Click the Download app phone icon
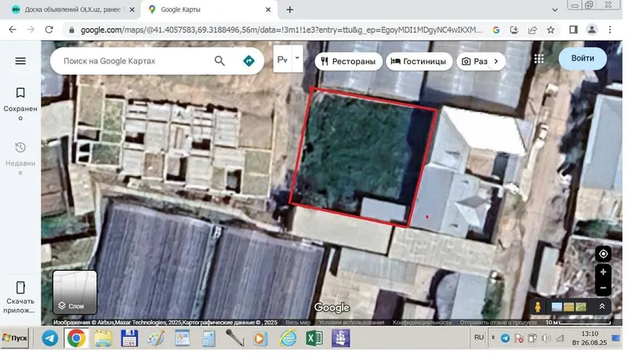This screenshot has height=364, width=627. (x=20, y=287)
